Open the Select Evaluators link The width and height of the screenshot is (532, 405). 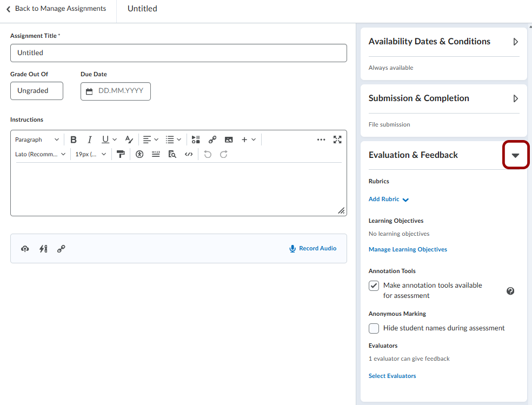click(x=392, y=376)
